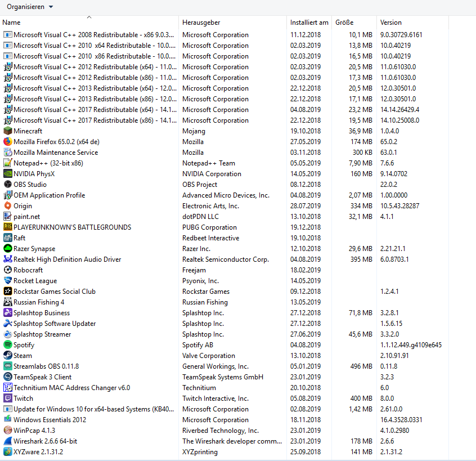476x461 pixels.
Task: Select the XYZware icon
Action: click(7, 451)
